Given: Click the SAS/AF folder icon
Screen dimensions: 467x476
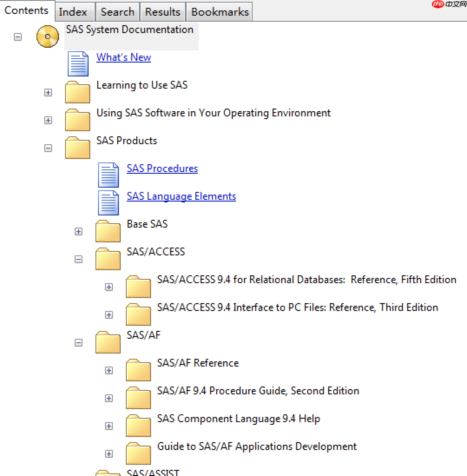Looking at the screenshot, I should [x=108, y=342].
